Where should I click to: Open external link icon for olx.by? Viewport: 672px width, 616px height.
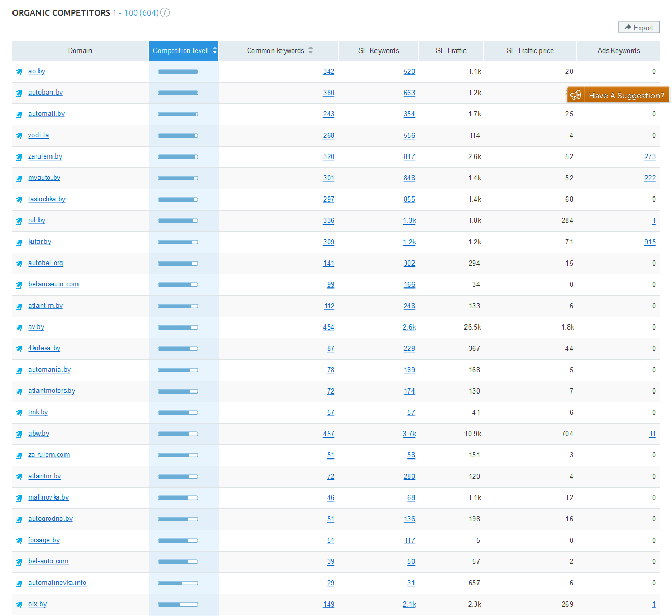(x=19, y=605)
